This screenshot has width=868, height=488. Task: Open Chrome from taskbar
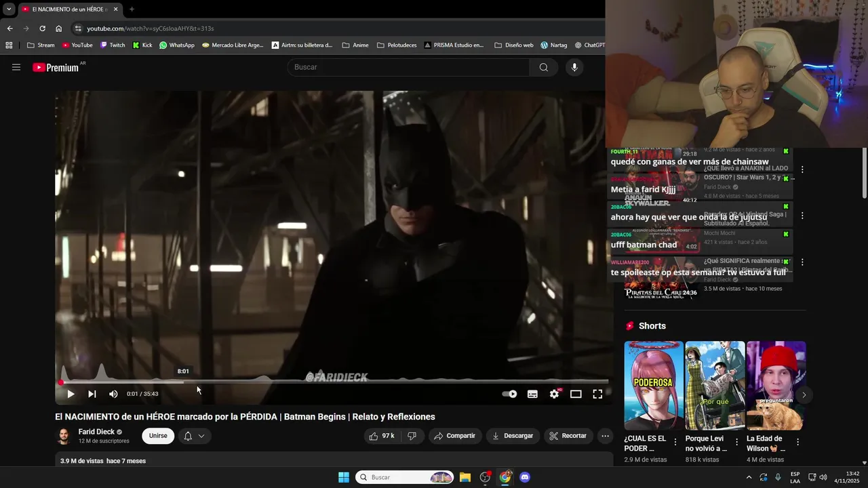tap(505, 477)
